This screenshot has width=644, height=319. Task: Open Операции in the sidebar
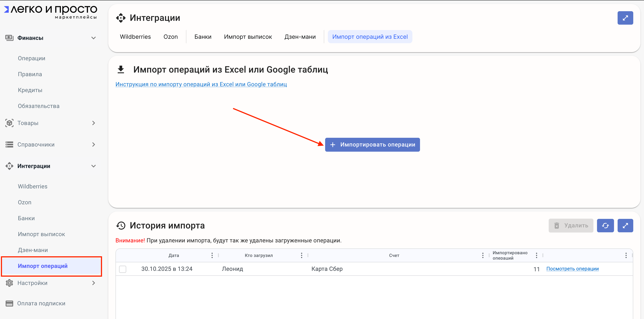pyautogui.click(x=32, y=58)
